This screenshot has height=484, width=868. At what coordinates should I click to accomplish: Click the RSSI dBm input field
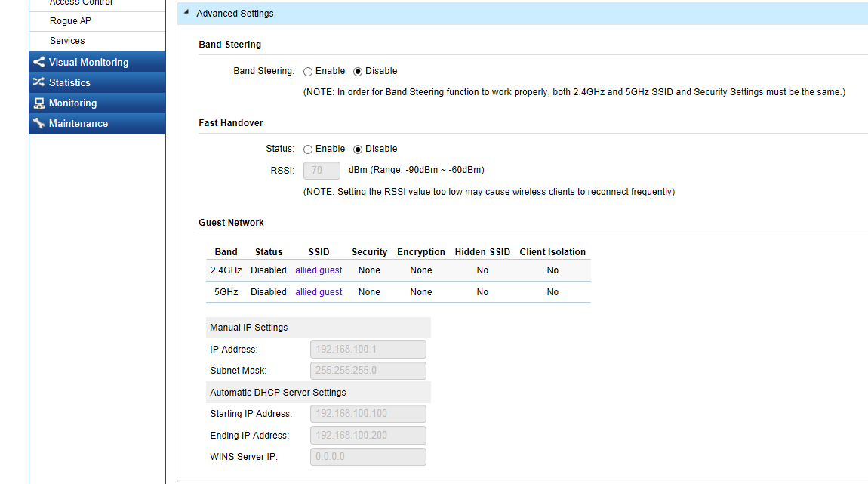tap(322, 171)
